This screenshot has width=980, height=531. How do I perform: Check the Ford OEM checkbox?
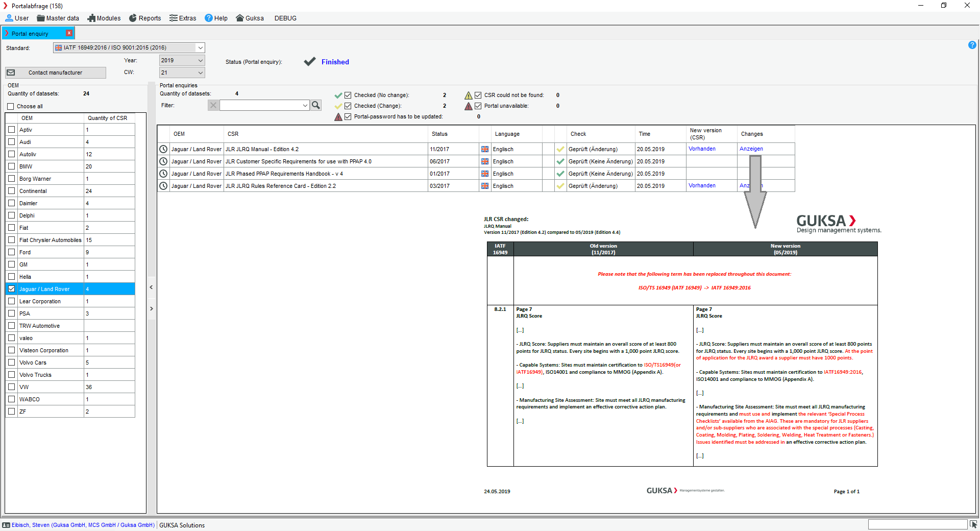tap(12, 252)
